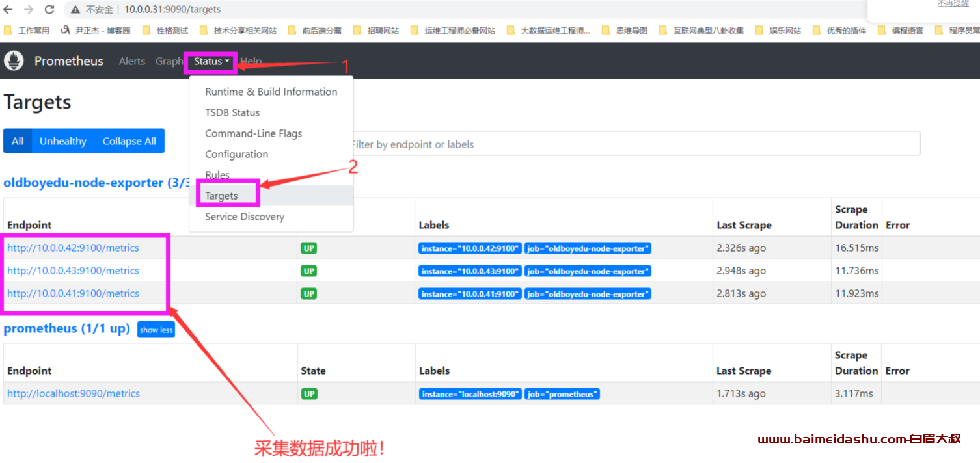Screen dimensions: 980x463
Task: Open the 娱乐网站 bookmark folder
Action: 778,30
